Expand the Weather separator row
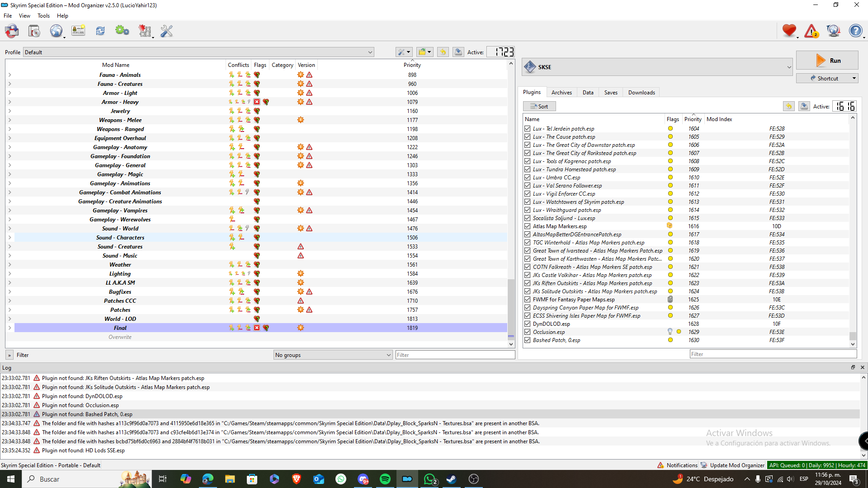This screenshot has height=488, width=868. (9, 265)
